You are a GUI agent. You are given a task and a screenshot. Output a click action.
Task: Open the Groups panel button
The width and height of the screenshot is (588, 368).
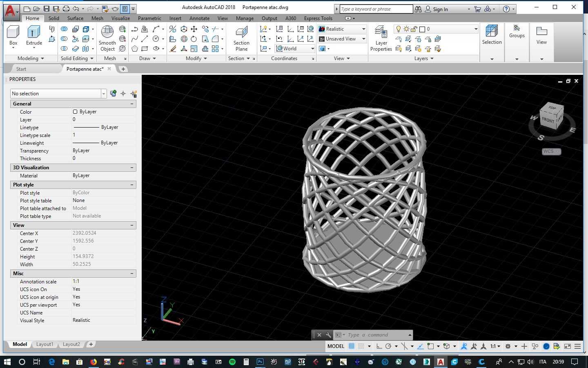pos(517,32)
